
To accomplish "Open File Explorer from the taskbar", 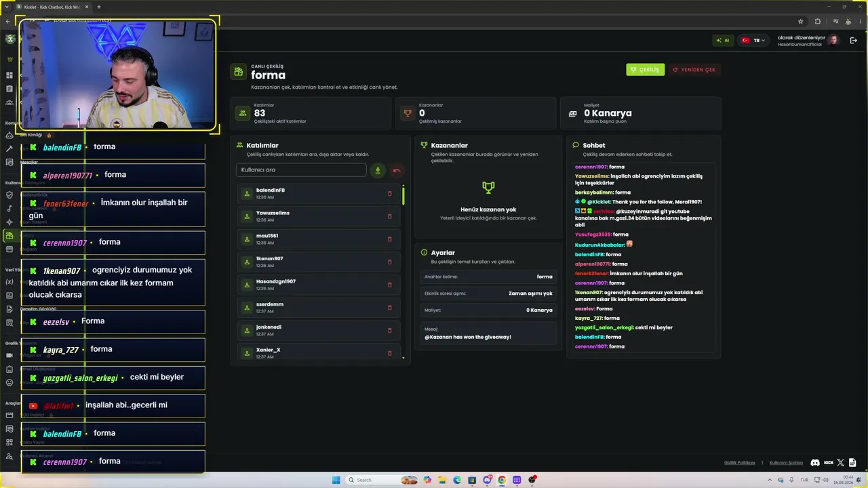I will tap(442, 480).
